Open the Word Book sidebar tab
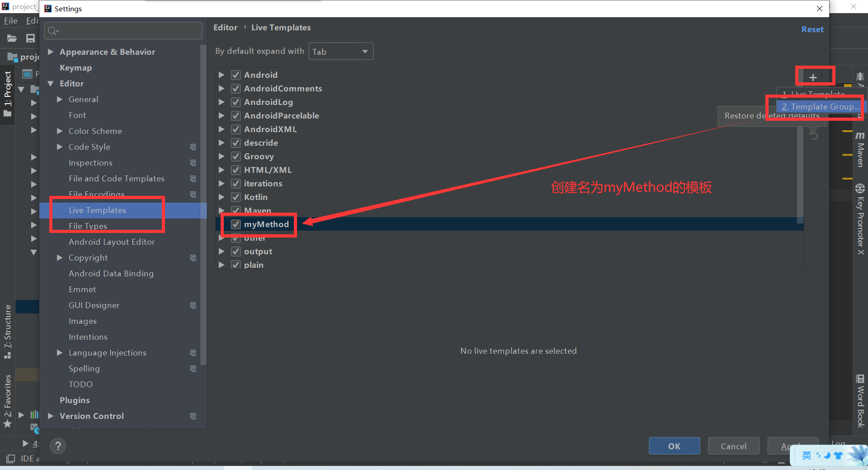Screen dimensions: 868x470 [860, 401]
